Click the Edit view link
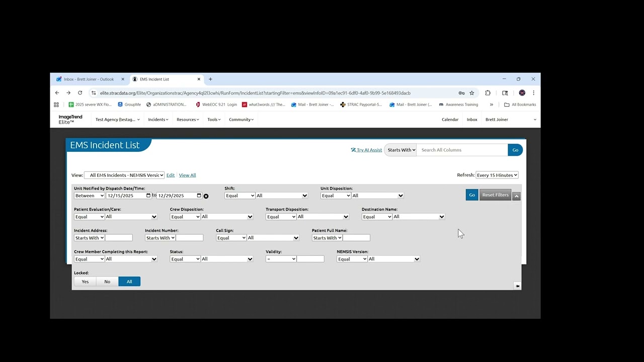Screen dimensions: 644x362 click(171, 175)
